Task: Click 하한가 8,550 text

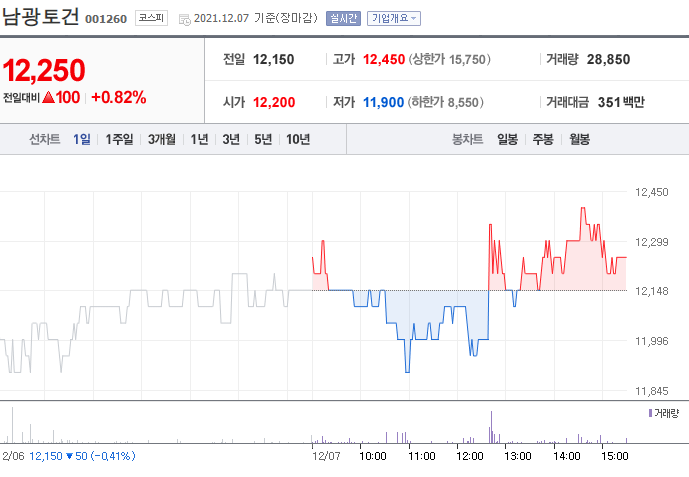Action: (x=446, y=102)
